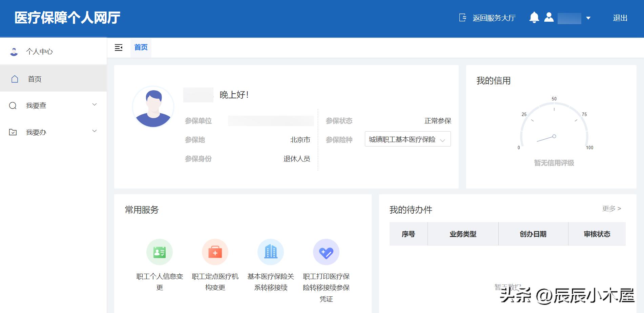Click the 返回服务大厅 exit-door icon
Screen dimensions: 644x313
point(462,17)
